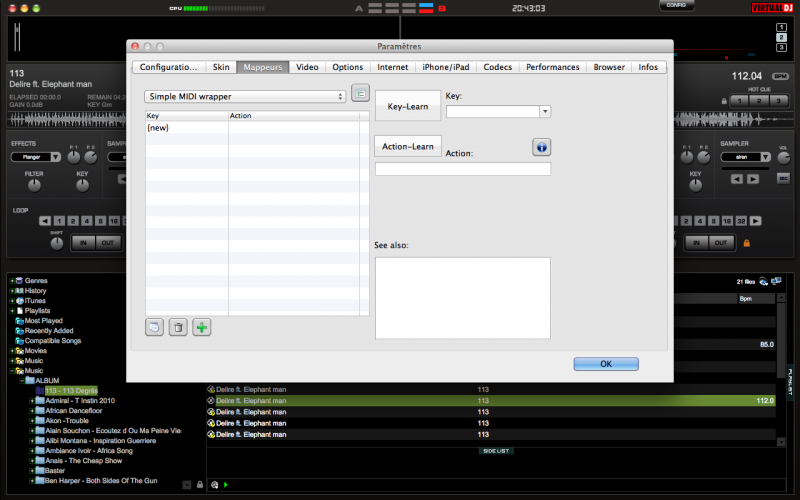Screen dimensions: 800x500
Task: Click the CONFIG button at top
Action: click(x=676, y=5)
